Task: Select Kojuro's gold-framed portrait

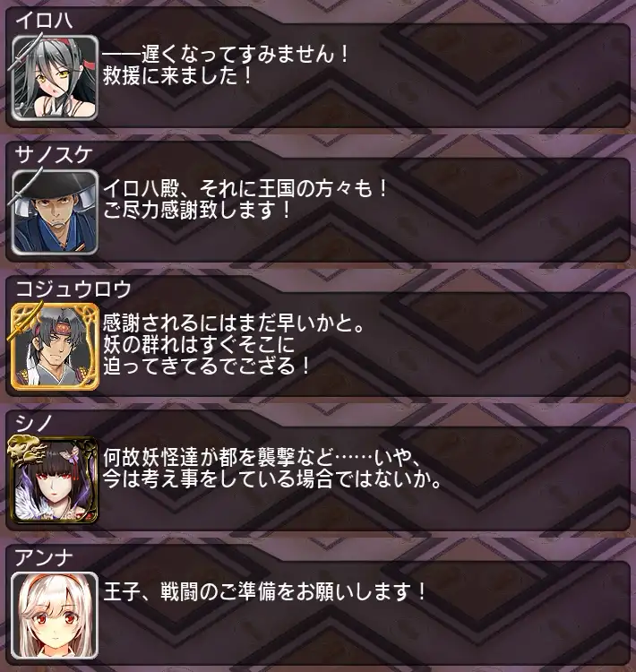Action: click(55, 346)
